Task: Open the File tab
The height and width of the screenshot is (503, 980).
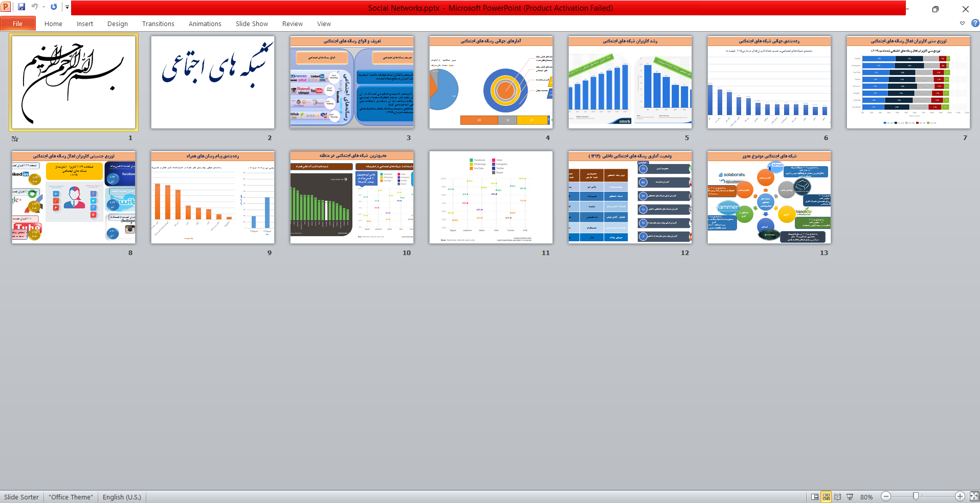Action: click(18, 24)
